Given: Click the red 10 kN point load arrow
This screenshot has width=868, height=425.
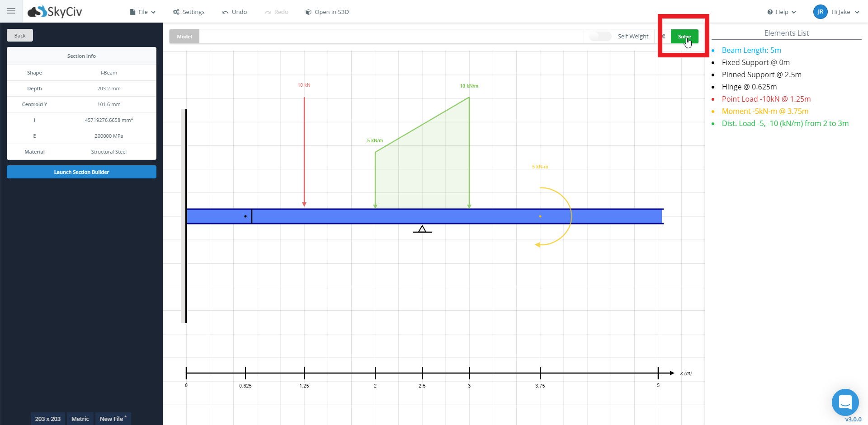Looking at the screenshot, I should coord(304,152).
